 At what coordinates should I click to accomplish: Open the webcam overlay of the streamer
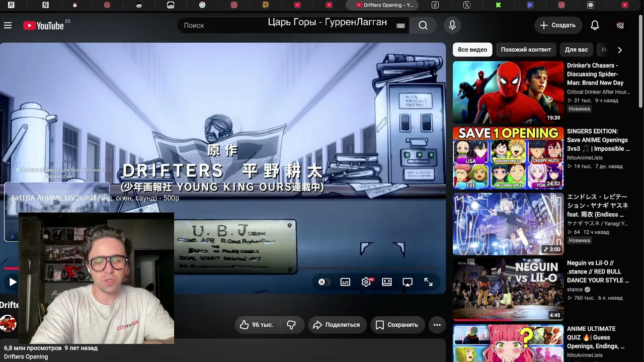[x=96, y=278]
